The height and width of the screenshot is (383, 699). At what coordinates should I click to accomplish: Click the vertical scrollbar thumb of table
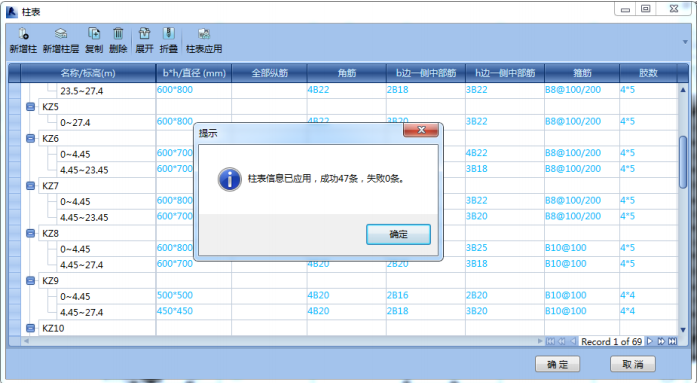pos(683,162)
